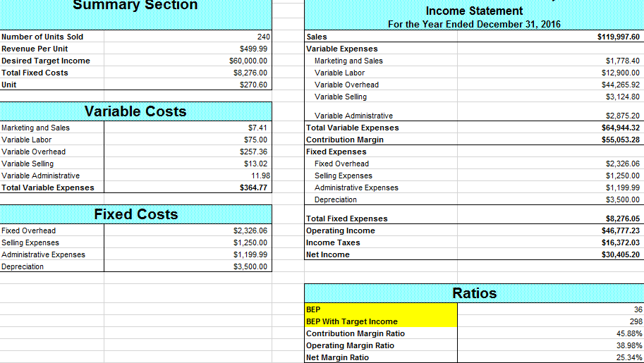This screenshot has height=363, width=644.
Task: Click Administrative Expenses $1,199.99 in income statement
Action: click(x=623, y=187)
